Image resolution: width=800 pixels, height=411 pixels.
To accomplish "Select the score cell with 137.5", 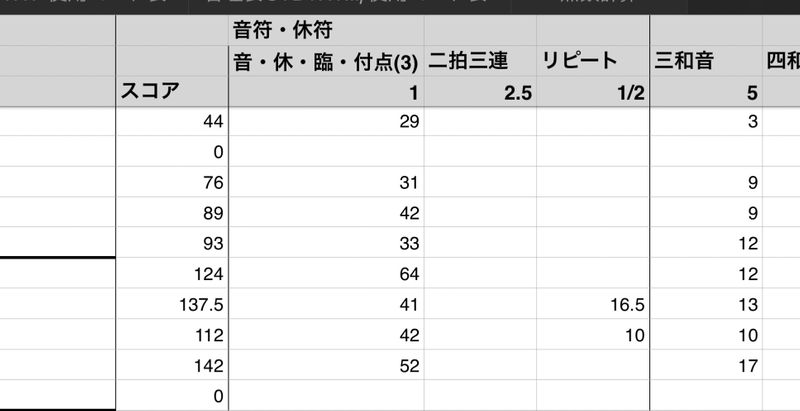I will coord(172,305).
